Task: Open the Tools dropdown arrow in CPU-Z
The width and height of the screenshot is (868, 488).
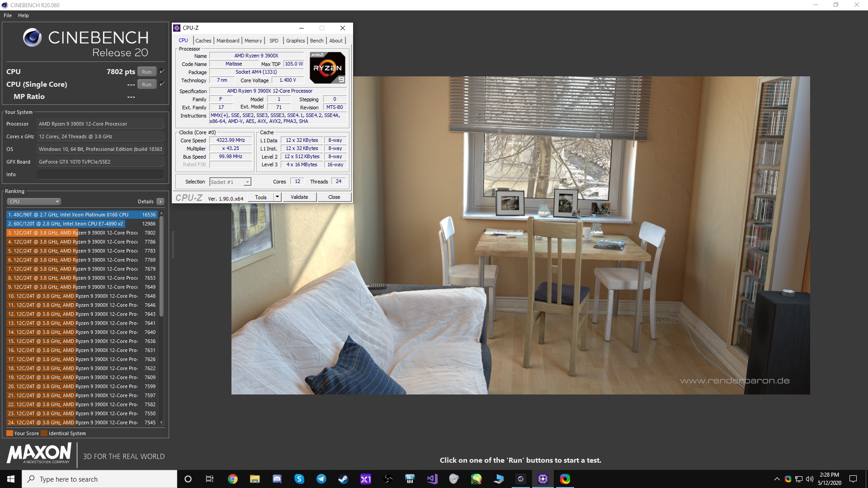Action: (x=278, y=197)
